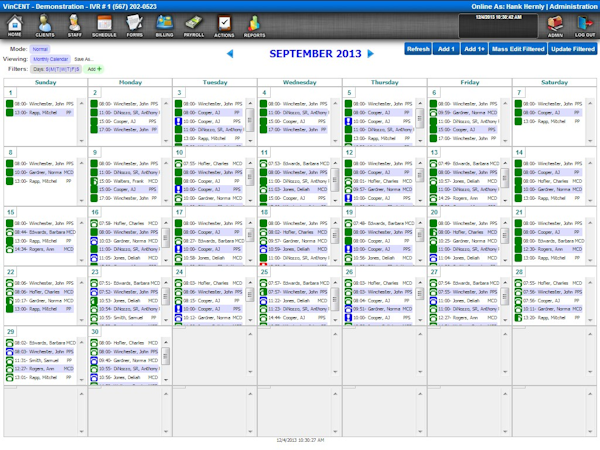Open 10:55 Smith, Samuel visit on September 23
This screenshot has width=600, height=450.
point(129,318)
